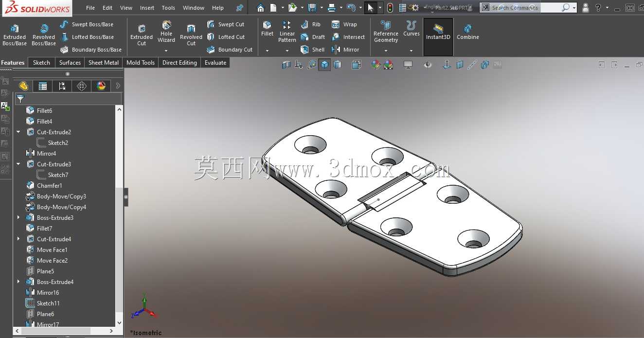Select the Wrap feature tool

click(x=344, y=24)
